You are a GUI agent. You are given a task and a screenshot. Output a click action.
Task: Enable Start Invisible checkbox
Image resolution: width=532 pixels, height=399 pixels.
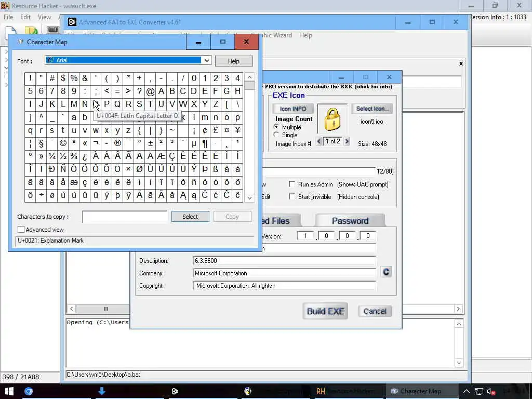(x=292, y=196)
